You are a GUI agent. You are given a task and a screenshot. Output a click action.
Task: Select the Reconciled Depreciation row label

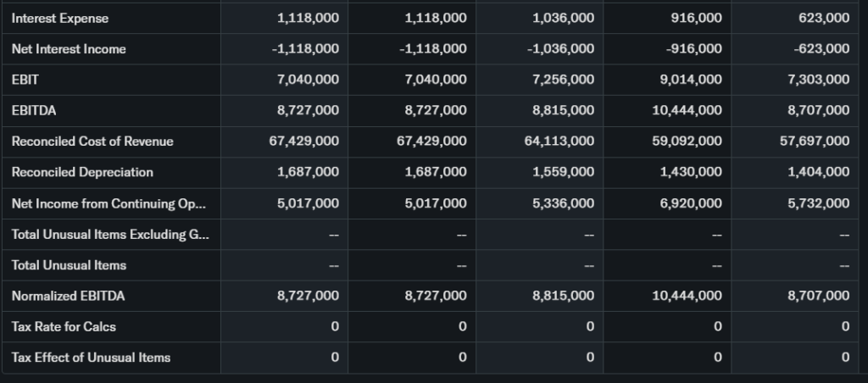click(82, 172)
